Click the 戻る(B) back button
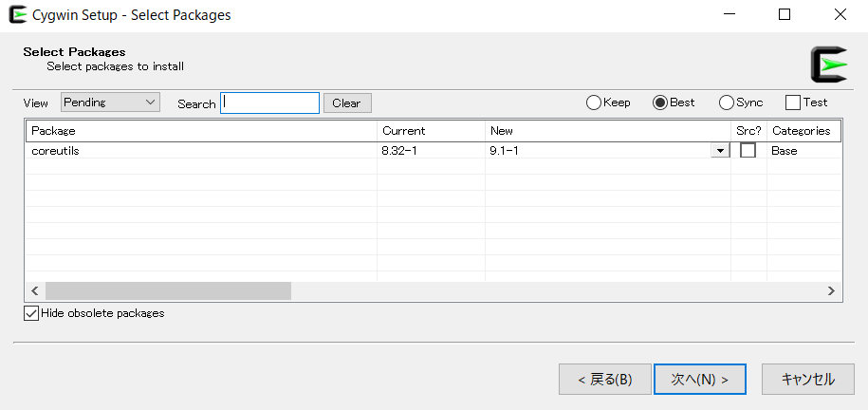Viewport: 868px width, 410px height. (604, 379)
